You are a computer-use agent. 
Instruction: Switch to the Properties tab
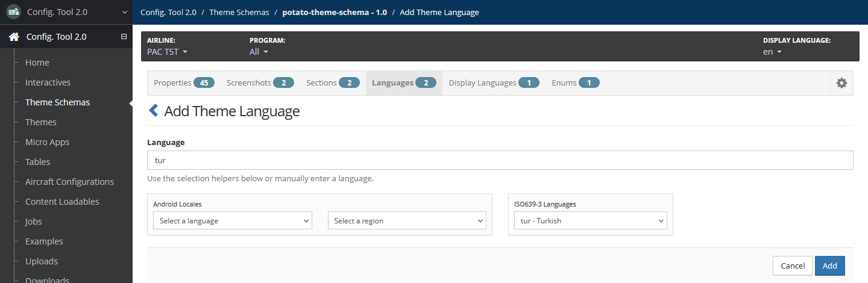click(x=184, y=83)
